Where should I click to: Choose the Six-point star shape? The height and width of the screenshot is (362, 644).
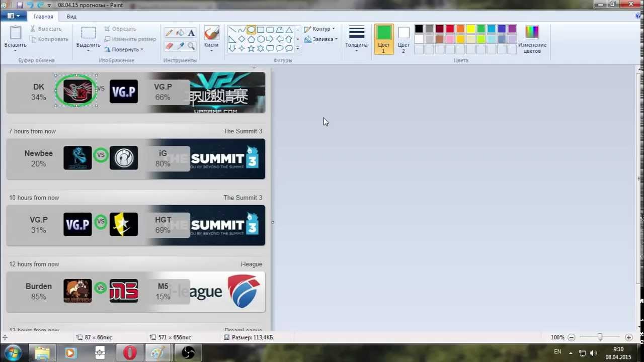[x=261, y=49]
